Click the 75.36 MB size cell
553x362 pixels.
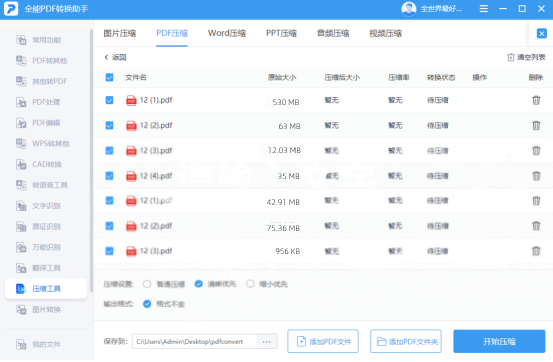283,228
